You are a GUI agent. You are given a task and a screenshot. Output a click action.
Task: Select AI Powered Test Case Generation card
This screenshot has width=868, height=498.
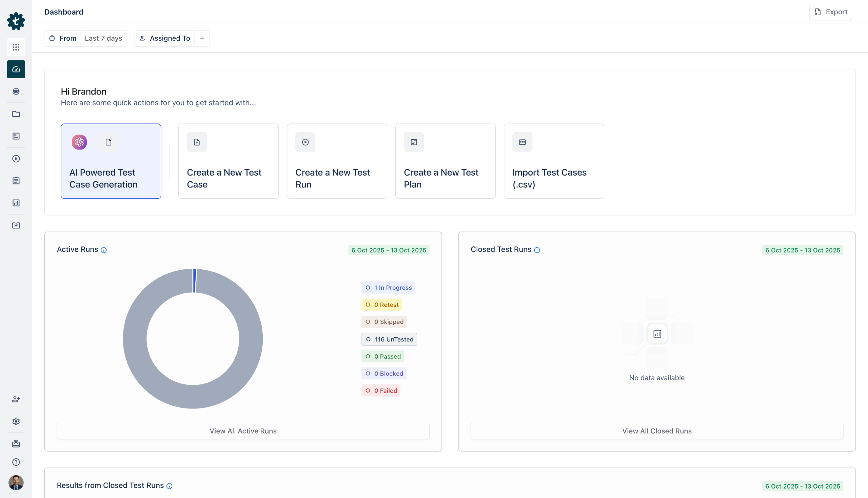(111, 161)
